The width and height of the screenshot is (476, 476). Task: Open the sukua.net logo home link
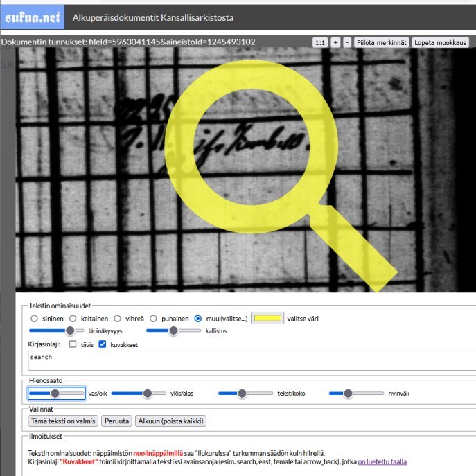33,17
